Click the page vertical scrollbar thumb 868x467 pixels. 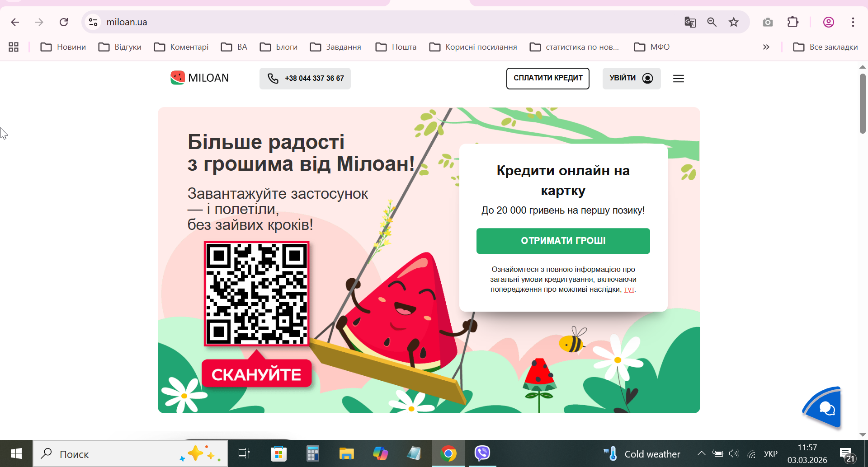[863, 104]
